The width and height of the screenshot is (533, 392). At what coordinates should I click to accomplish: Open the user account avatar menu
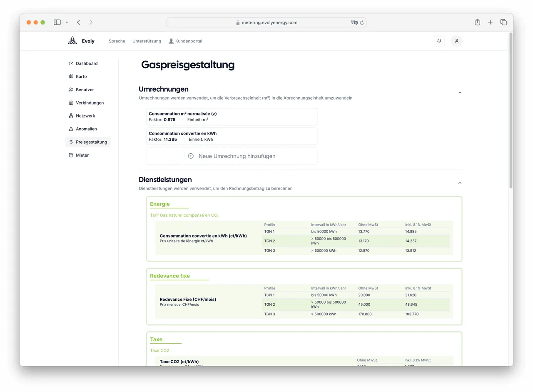coord(456,41)
